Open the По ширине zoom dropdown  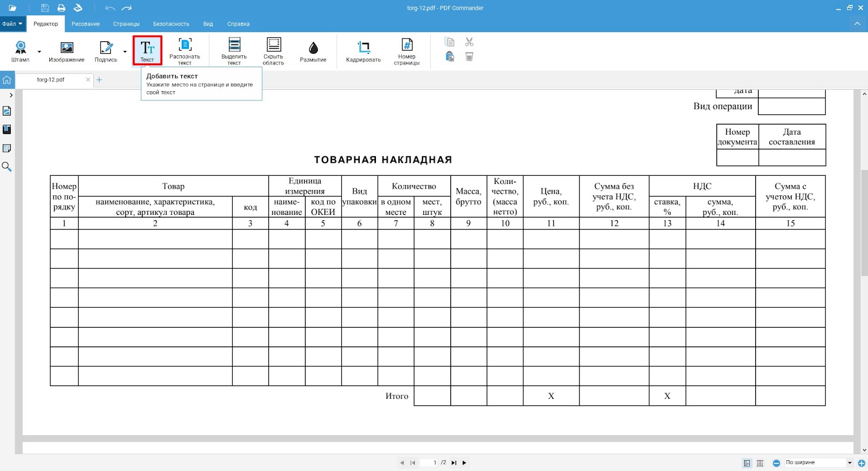pos(819,463)
